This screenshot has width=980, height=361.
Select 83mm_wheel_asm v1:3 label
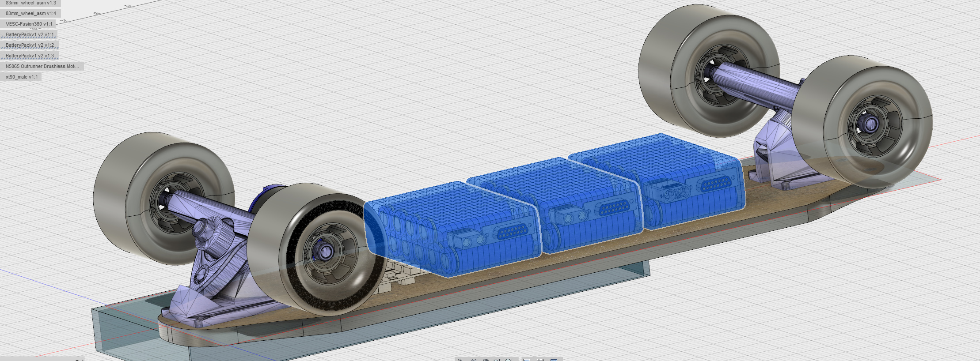30,3
